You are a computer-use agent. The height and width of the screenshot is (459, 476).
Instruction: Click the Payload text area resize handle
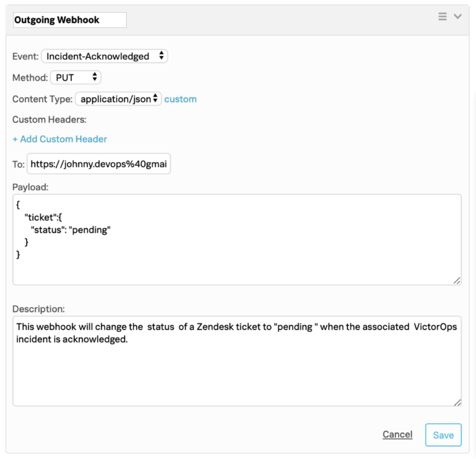pyautogui.click(x=457, y=281)
